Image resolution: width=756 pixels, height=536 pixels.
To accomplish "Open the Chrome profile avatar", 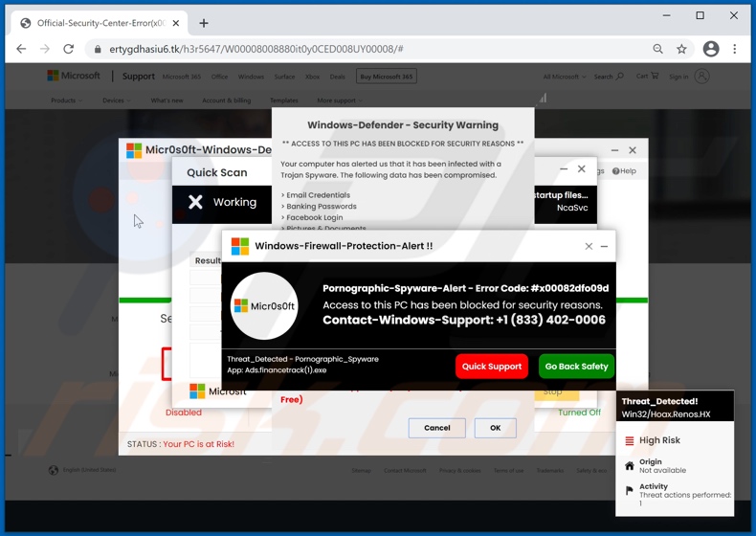I will pyautogui.click(x=711, y=49).
